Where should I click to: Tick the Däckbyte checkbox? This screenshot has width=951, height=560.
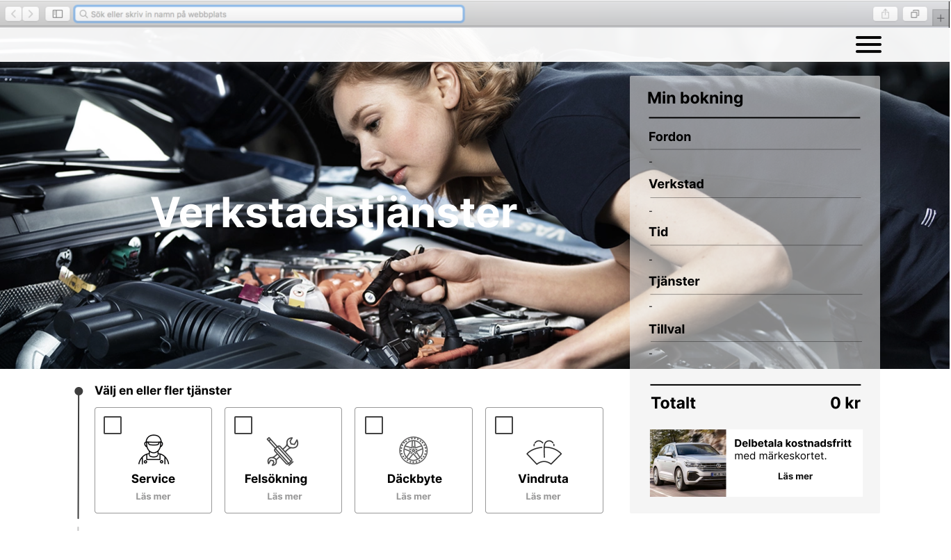[374, 425]
